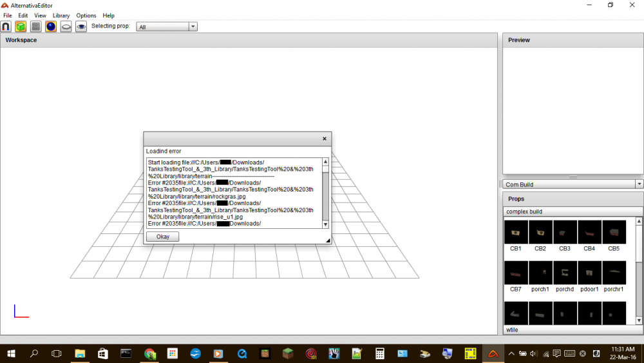Toggle the grid display icon
This screenshot has width=644, height=363.
[36, 26]
